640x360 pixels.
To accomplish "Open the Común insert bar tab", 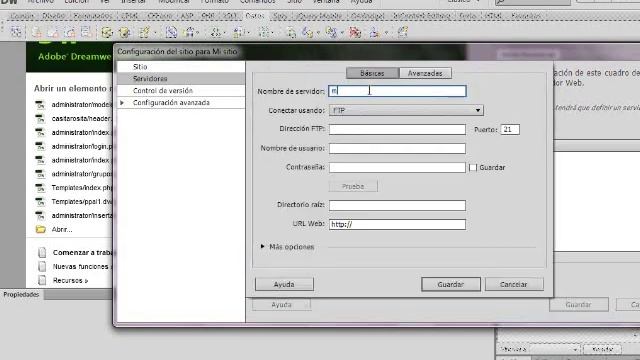I will pos(22,16).
